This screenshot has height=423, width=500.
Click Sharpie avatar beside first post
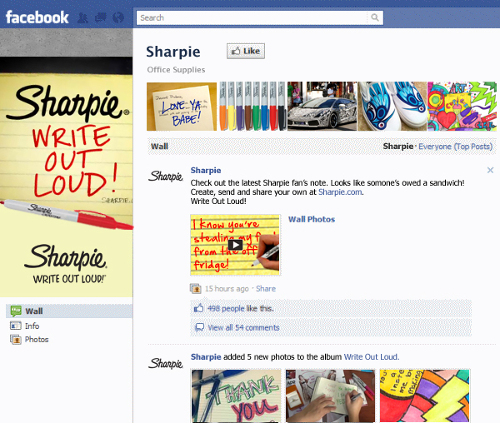165,176
